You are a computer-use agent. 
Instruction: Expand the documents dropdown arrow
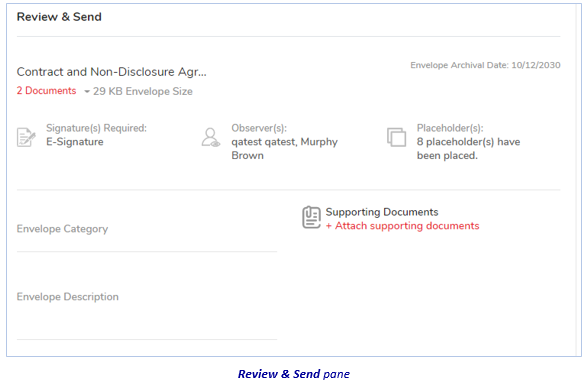click(87, 92)
